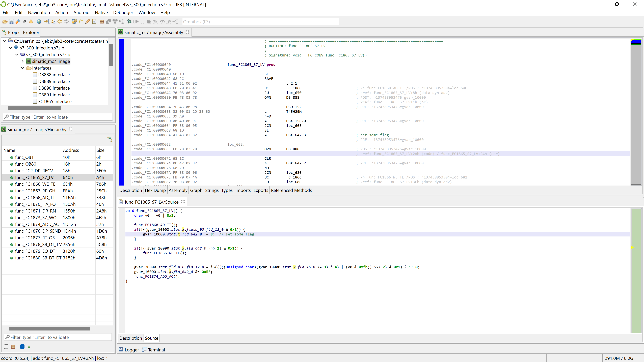Viewport: 644px width, 362px height.
Task: Enable the unchecked packages checkbox in Hierarchy
Action: pyautogui.click(x=6, y=347)
